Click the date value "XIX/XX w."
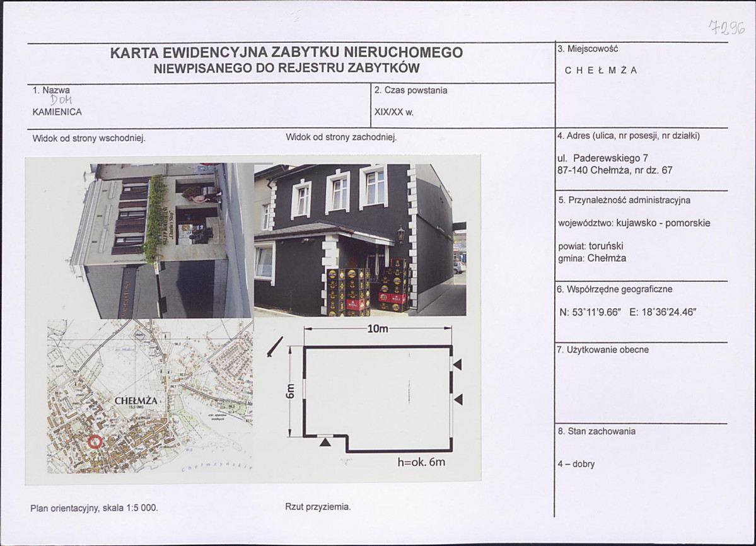Image resolution: width=756 pixels, height=546 pixels. (394, 112)
